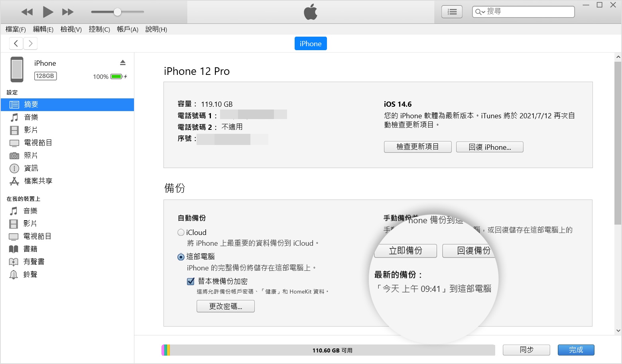The image size is (622, 364).
Task: Open the 檔案(F) menu
Action: [16, 29]
